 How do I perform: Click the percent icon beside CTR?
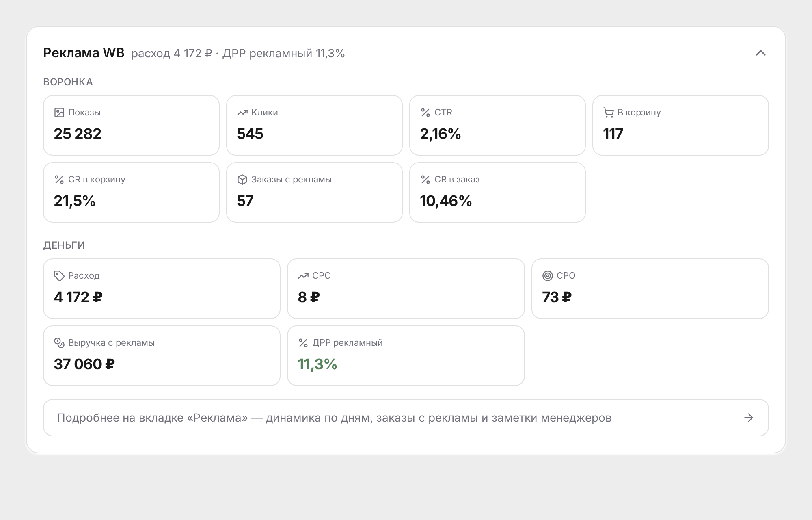[425, 113]
